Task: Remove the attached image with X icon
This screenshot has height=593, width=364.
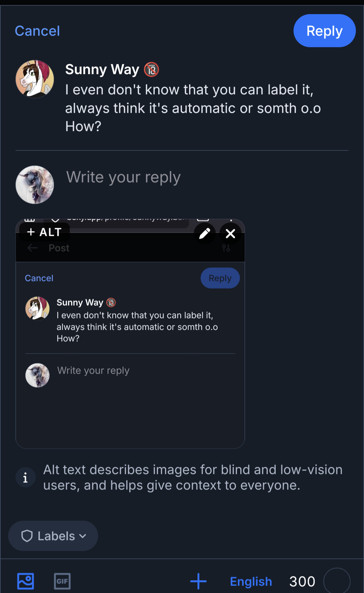Action: tap(231, 233)
